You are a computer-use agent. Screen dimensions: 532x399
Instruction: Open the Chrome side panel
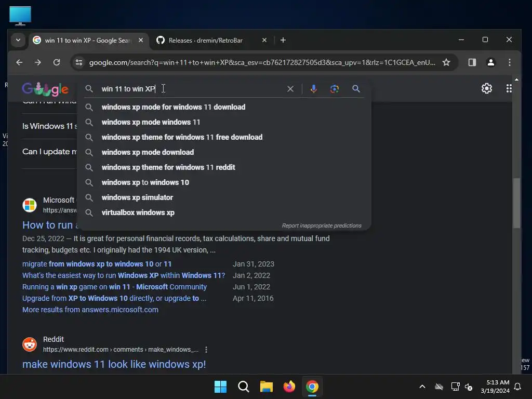point(472,62)
